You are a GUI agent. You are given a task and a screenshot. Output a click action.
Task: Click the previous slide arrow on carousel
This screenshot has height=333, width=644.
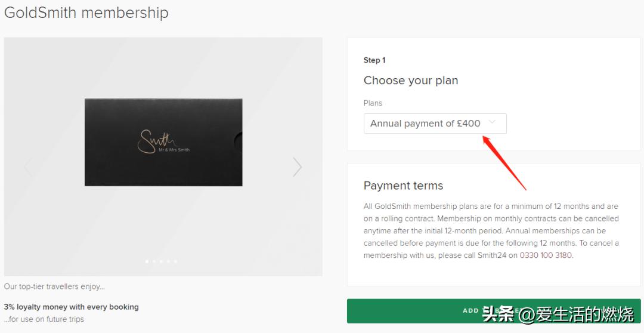point(28,167)
